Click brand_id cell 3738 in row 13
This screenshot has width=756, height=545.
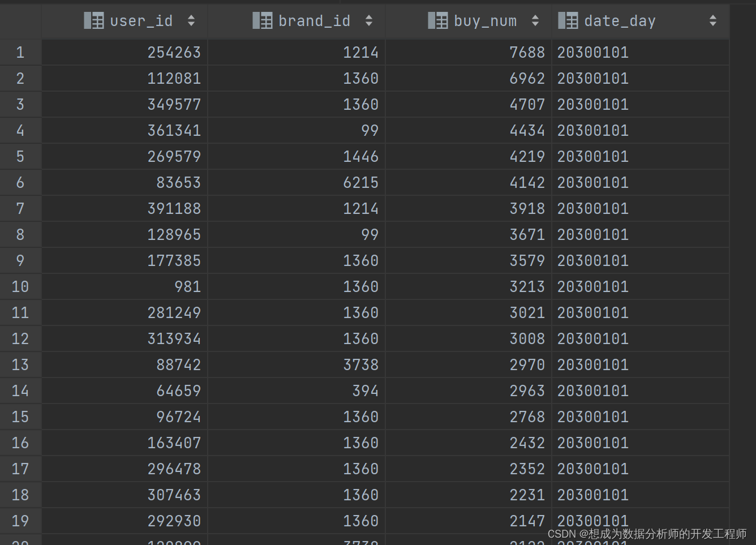click(297, 365)
